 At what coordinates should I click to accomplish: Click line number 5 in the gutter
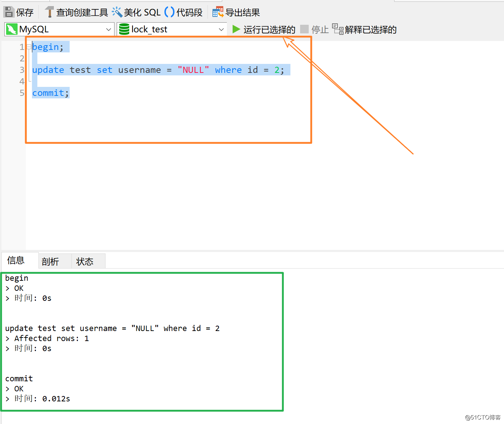pyautogui.click(x=22, y=93)
